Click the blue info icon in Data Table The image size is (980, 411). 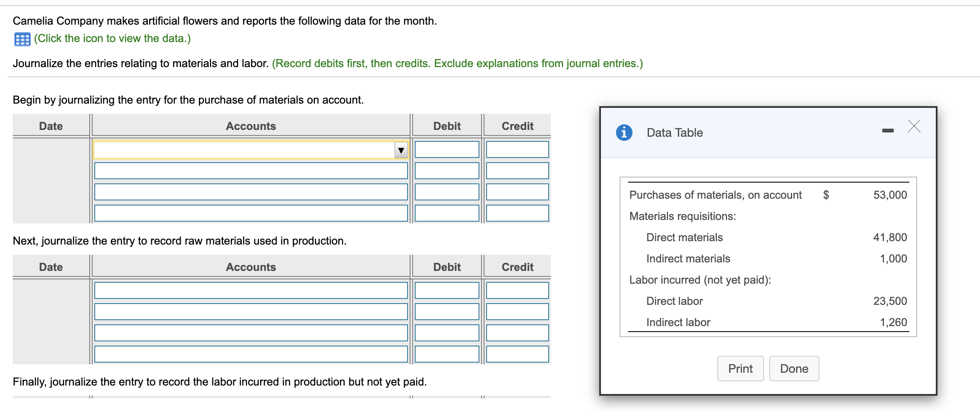coord(624,132)
